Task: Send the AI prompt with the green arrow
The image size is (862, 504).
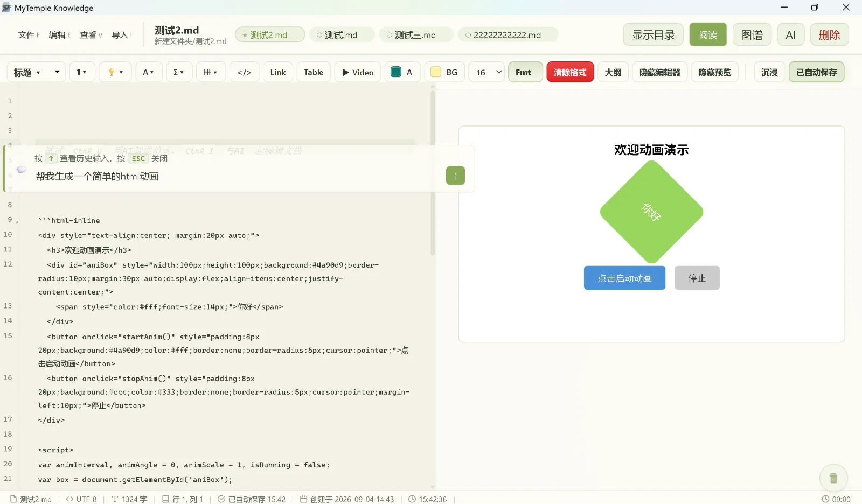Action: point(455,176)
